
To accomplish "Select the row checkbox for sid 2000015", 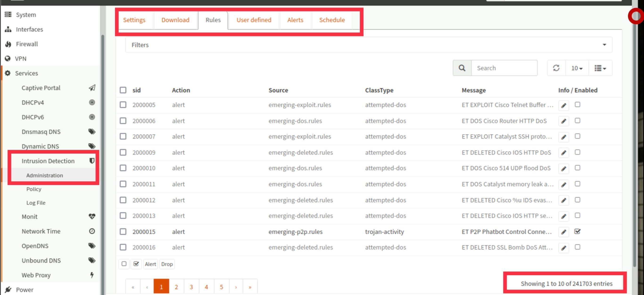I will pos(123,232).
